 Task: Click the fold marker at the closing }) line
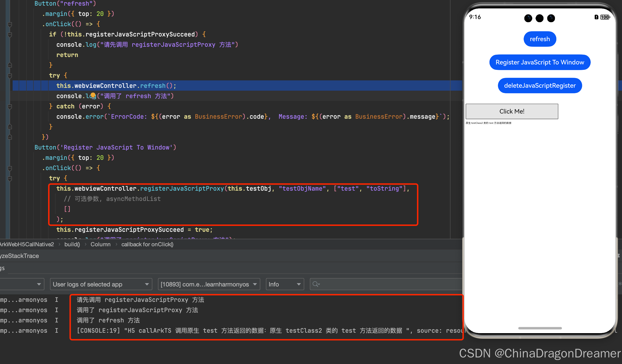[10, 137]
